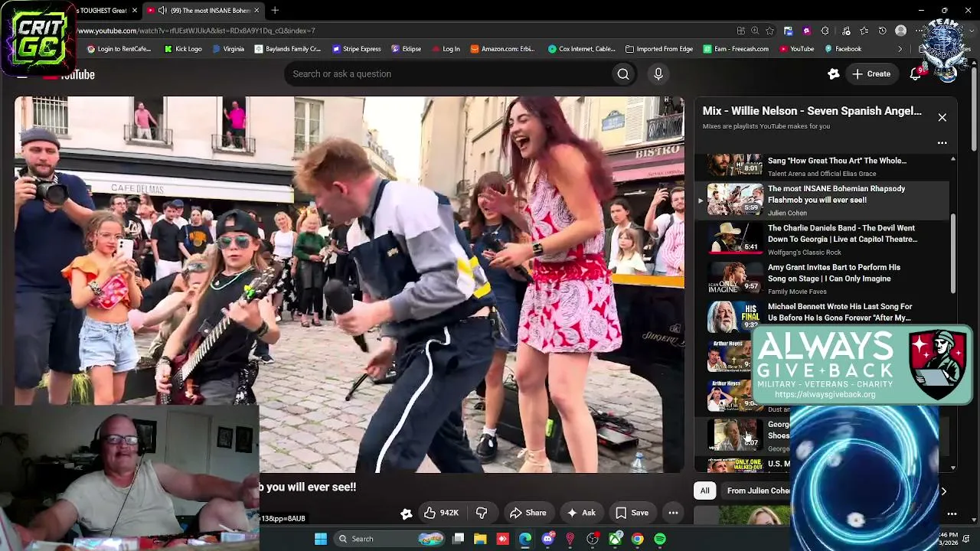Click the main video player frame

(349, 284)
